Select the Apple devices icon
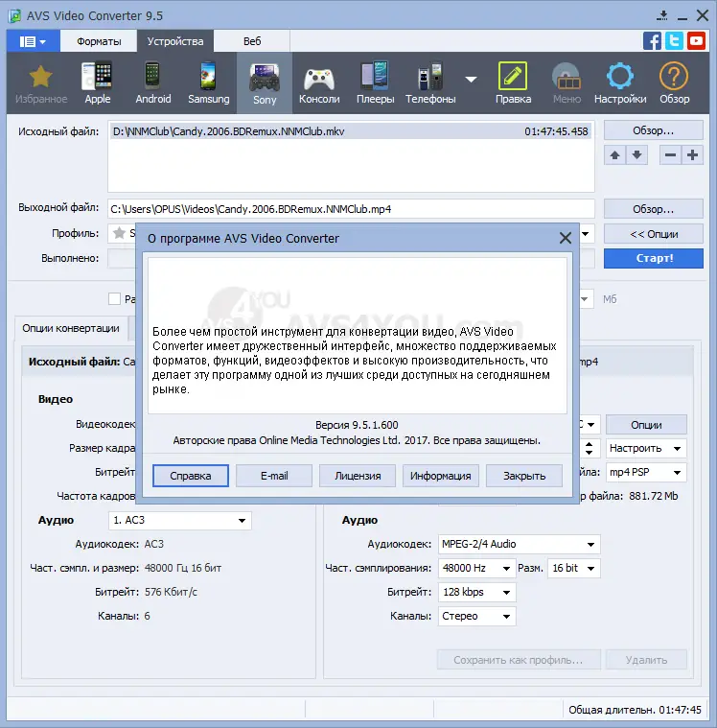Image resolution: width=717 pixels, height=728 pixels. tap(97, 83)
